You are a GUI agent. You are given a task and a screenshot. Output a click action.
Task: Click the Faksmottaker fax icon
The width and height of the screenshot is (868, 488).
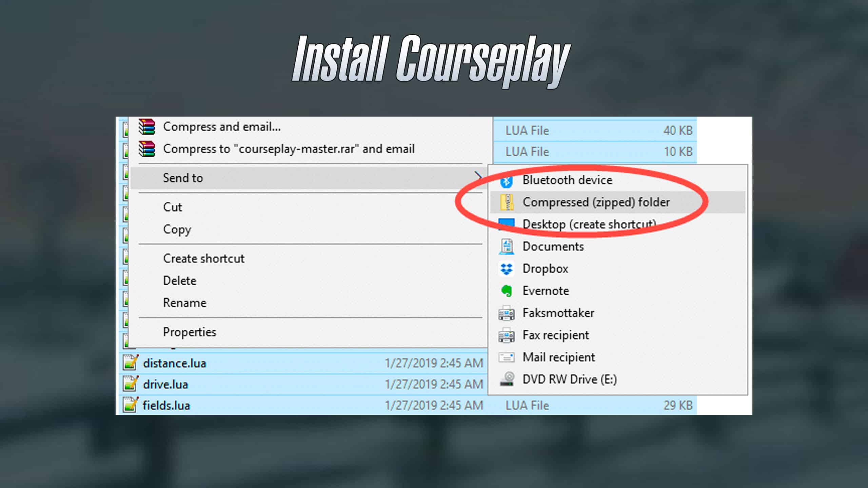507,313
